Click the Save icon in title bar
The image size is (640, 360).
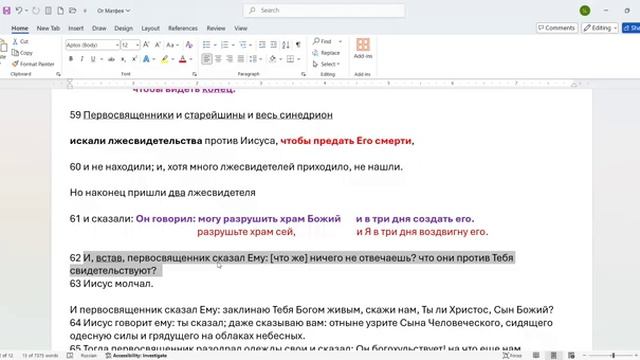pyautogui.click(x=7, y=11)
